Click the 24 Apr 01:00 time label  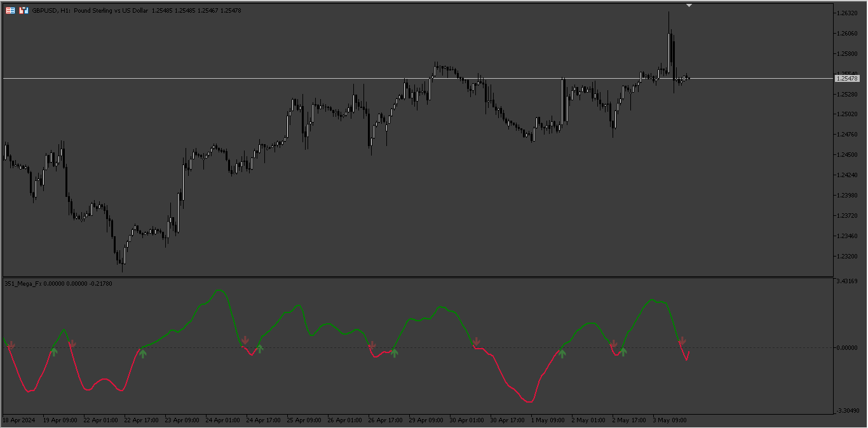[223, 420]
